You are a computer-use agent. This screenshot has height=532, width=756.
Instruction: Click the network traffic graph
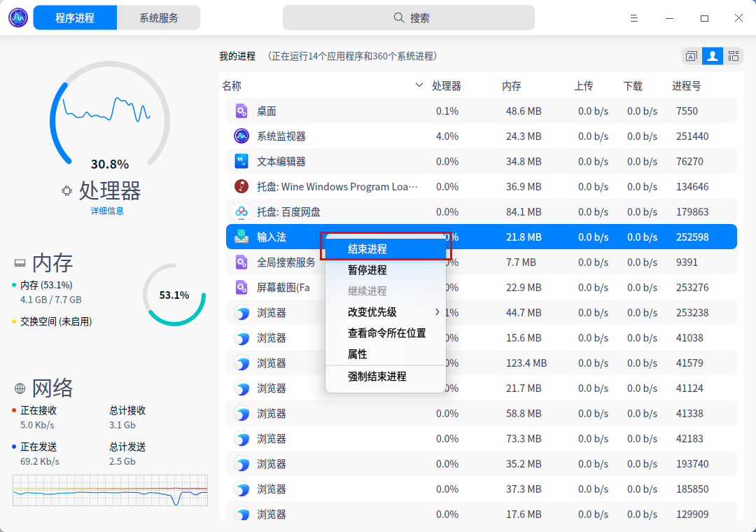coord(111,490)
